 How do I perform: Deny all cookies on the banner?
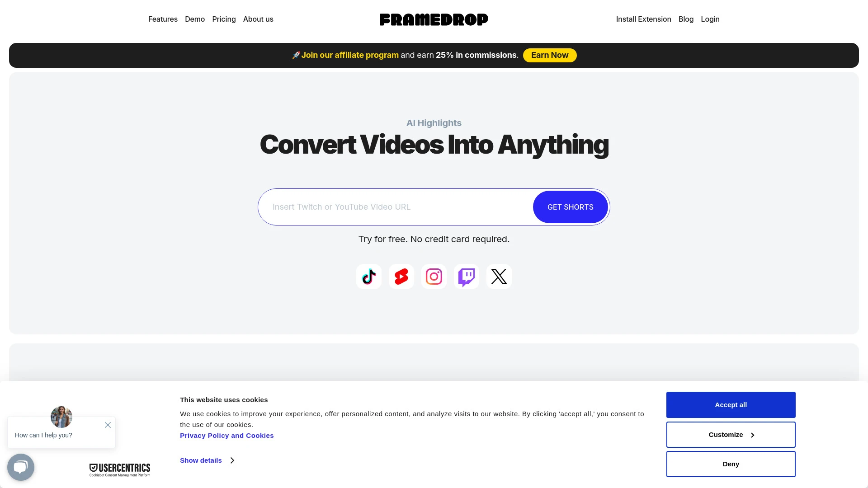click(731, 464)
